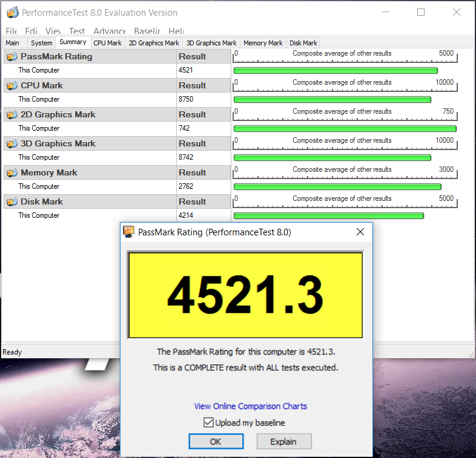Open the Baseline menu
The width and height of the screenshot is (476, 458).
point(147,31)
